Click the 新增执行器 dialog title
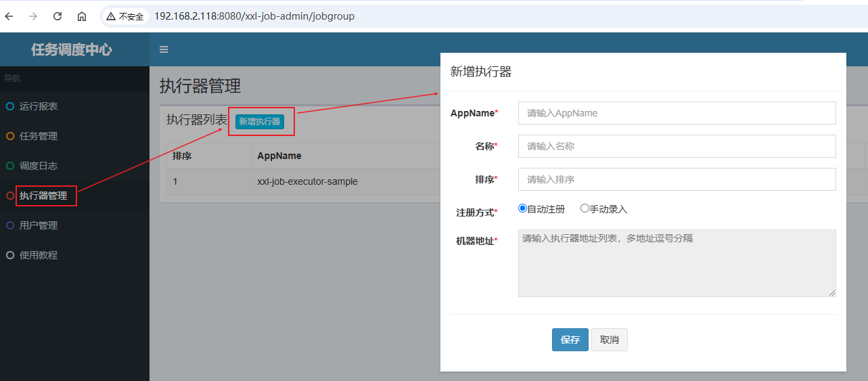The width and height of the screenshot is (868, 381). [481, 72]
